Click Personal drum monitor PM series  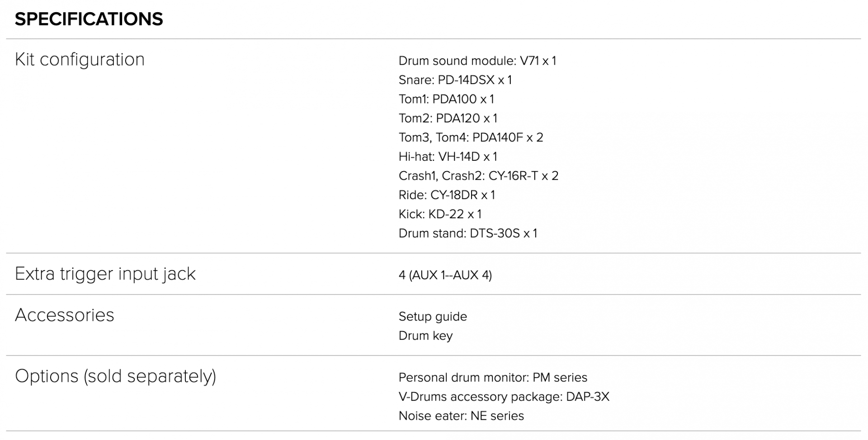tap(493, 378)
